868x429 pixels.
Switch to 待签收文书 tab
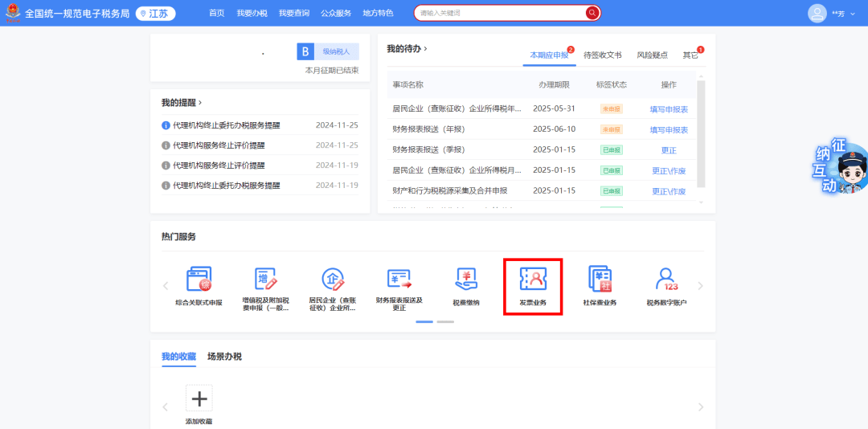602,55
